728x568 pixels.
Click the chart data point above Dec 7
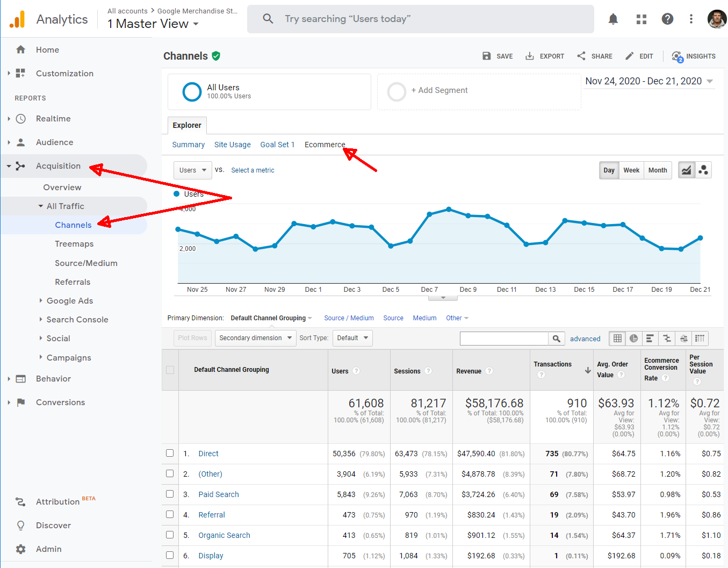pyautogui.click(x=429, y=214)
